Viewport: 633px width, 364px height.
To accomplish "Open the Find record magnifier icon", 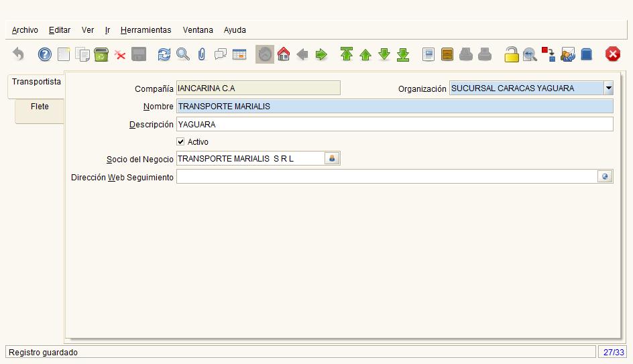I will [x=183, y=54].
